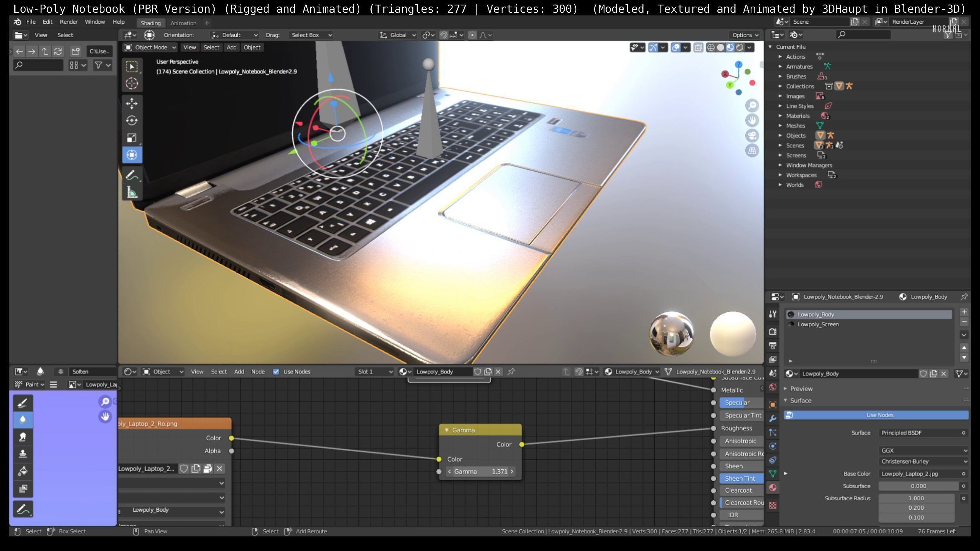980x551 pixels.
Task: Expand the Materials tree item
Action: pyautogui.click(x=780, y=116)
